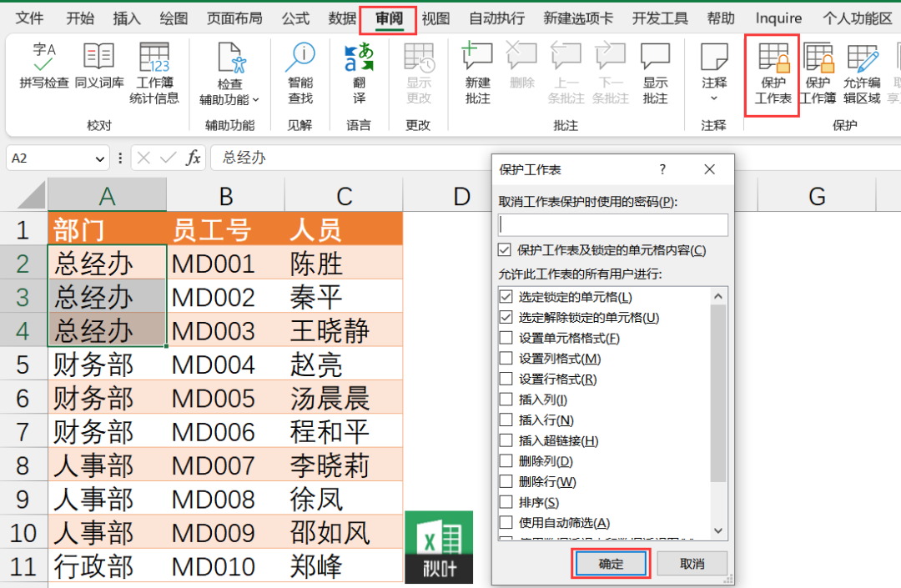The image size is (901, 588).
Task: Open 允许编辑区域 allow edit ranges
Action: [x=862, y=73]
